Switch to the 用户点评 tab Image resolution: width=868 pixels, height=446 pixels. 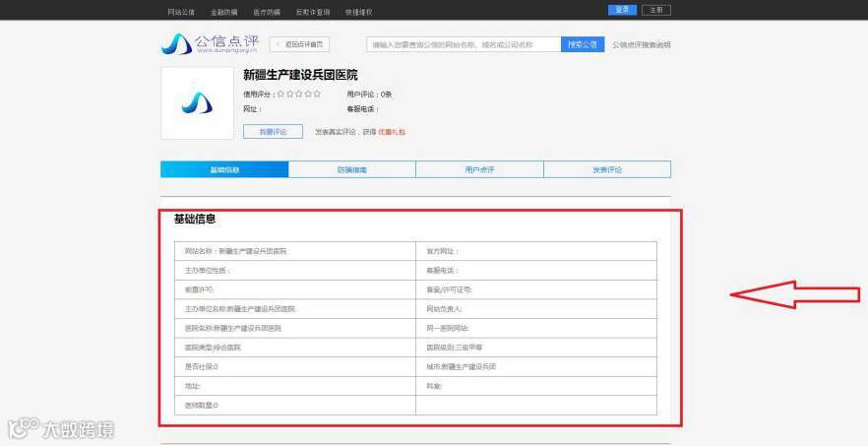[479, 169]
